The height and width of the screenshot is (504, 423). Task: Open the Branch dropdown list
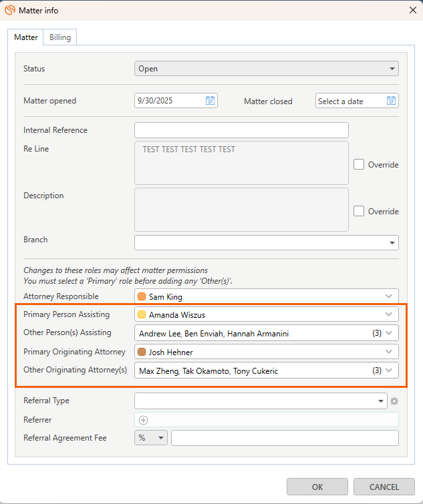pyautogui.click(x=392, y=243)
